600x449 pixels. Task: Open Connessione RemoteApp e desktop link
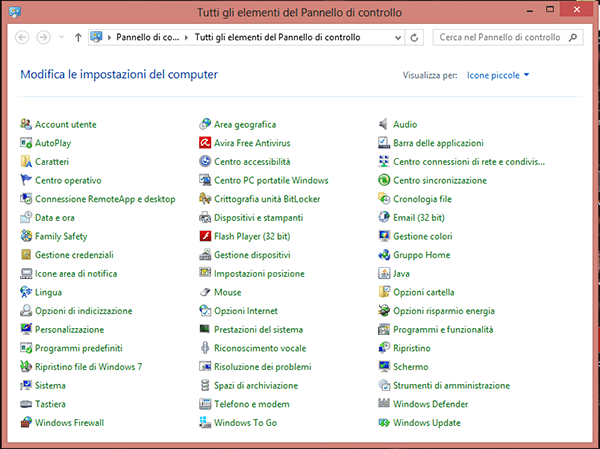pos(105,199)
